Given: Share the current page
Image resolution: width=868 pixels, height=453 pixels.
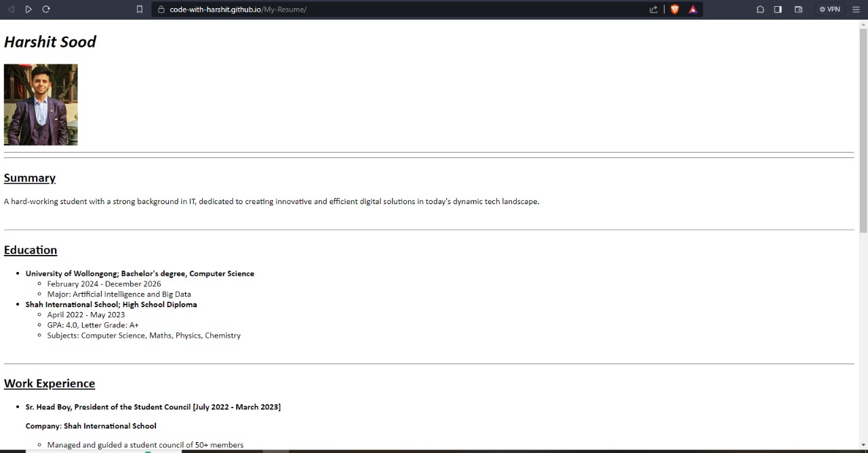Looking at the screenshot, I should (652, 9).
